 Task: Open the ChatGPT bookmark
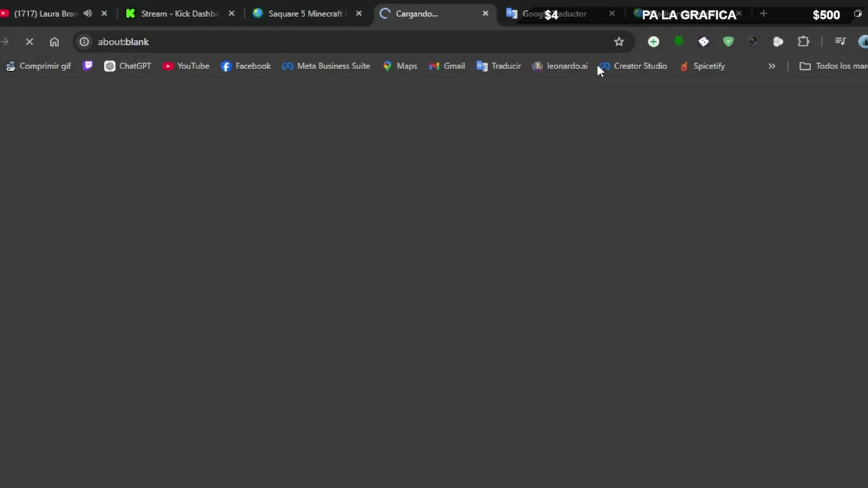click(127, 66)
